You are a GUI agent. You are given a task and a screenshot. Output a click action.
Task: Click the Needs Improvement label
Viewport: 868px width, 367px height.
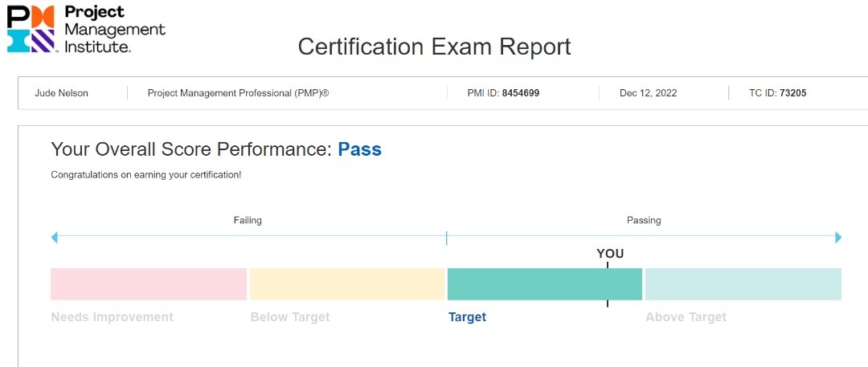(113, 317)
